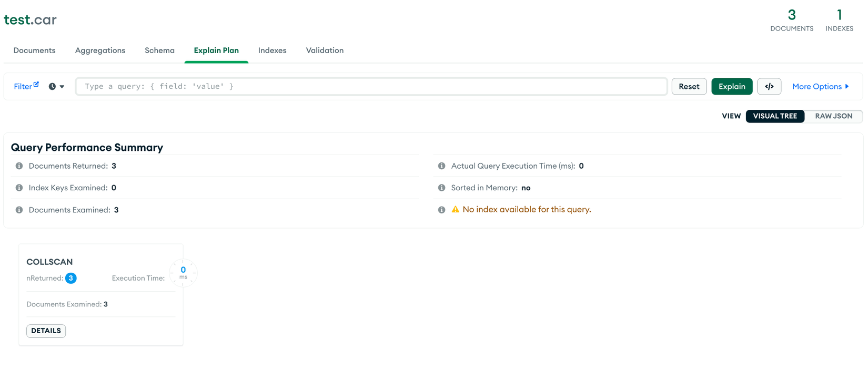
Task: Switch to the Indexes tab
Action: point(272,50)
